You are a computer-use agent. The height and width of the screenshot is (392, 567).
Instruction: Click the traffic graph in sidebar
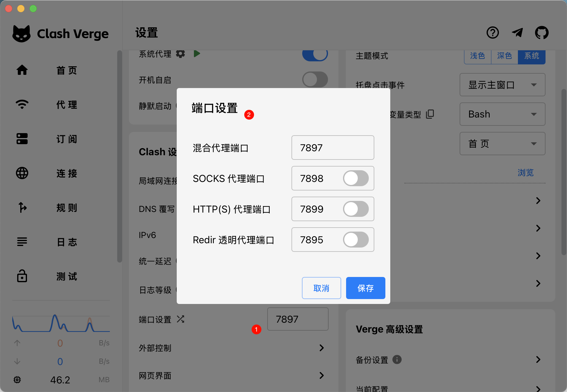click(61, 323)
